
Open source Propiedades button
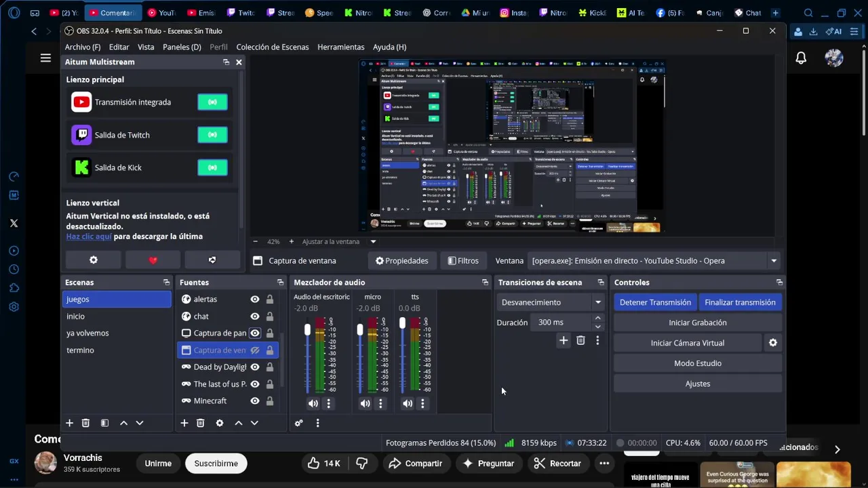[x=402, y=260]
